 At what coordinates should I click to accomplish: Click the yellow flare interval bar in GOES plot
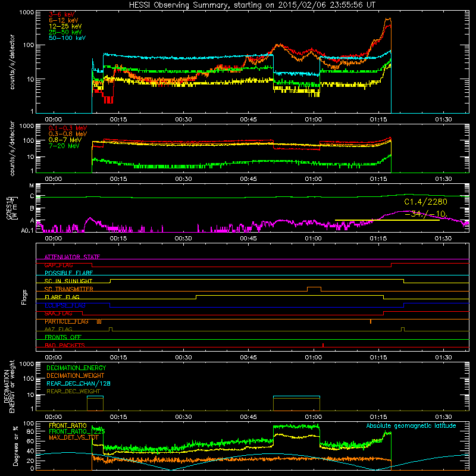[x=387, y=220]
